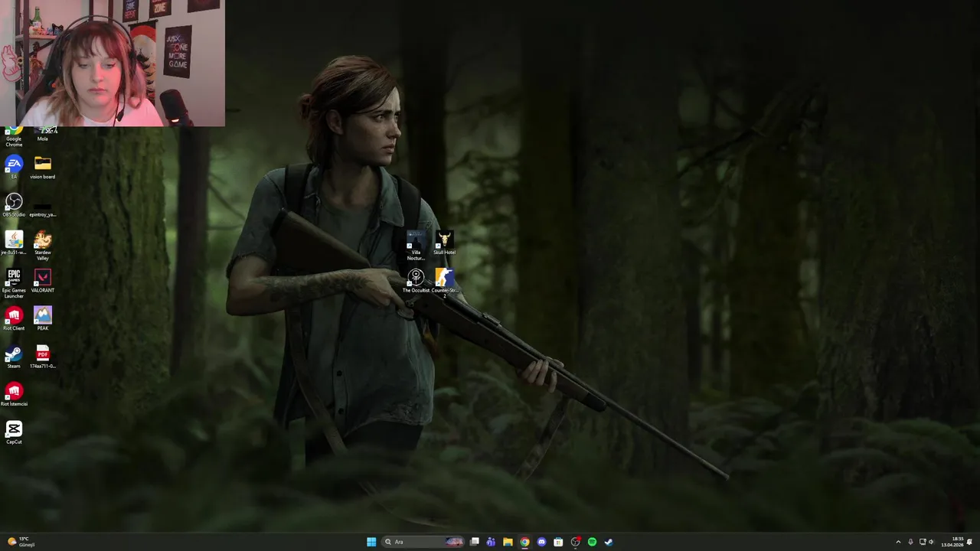Open Task View on the taskbar

pos(475,542)
